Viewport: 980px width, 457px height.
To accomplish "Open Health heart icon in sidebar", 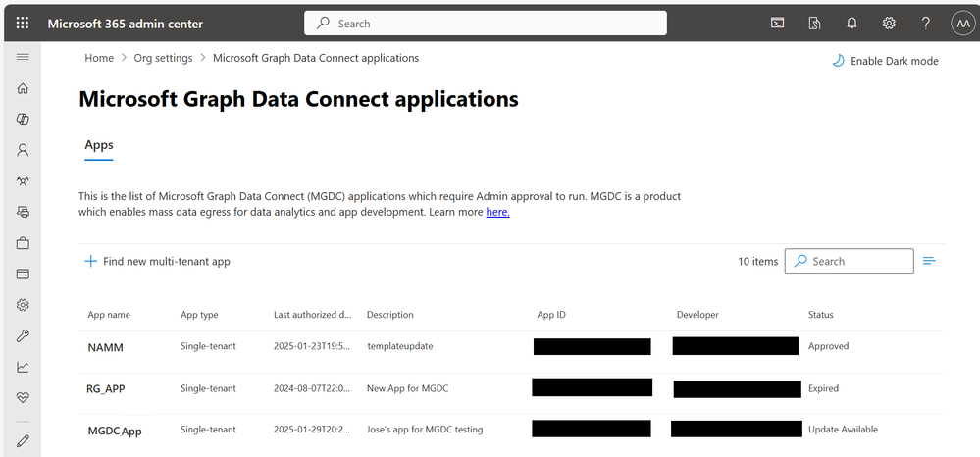I will [23, 397].
